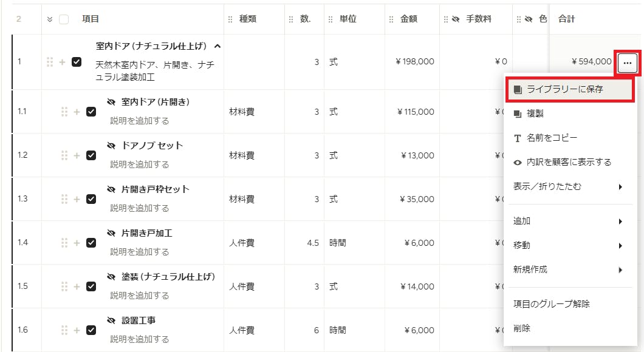Expand the 表示／折りたたむ submenu
Viewport: 644px width, 352px height.
[x=568, y=187]
